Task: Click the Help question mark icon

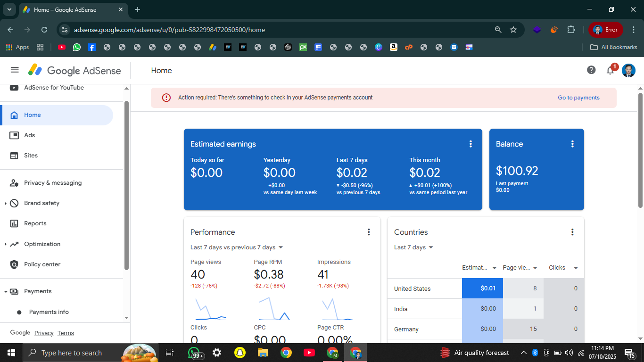Action: point(591,70)
